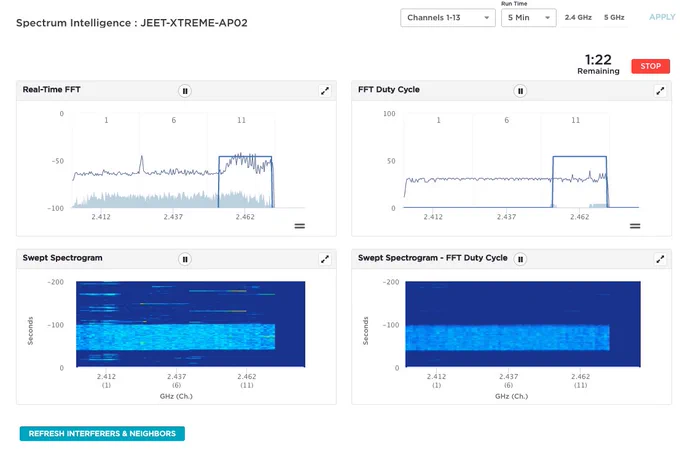Switch to the 5 GHz band

point(614,17)
